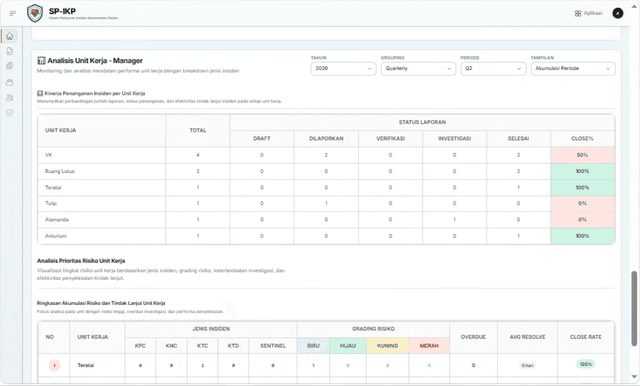Click the CLOSE RATE column header

[586, 337]
